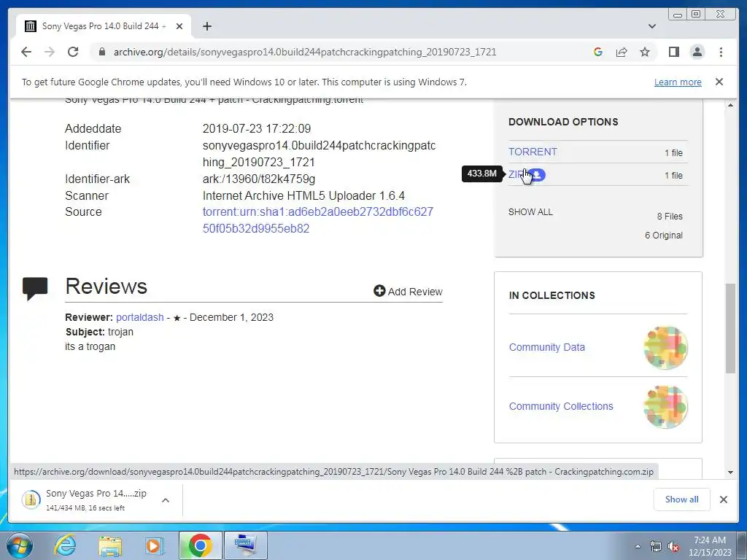The height and width of the screenshot is (560, 747).
Task: Expand the download item options chevron
Action: 166,500
